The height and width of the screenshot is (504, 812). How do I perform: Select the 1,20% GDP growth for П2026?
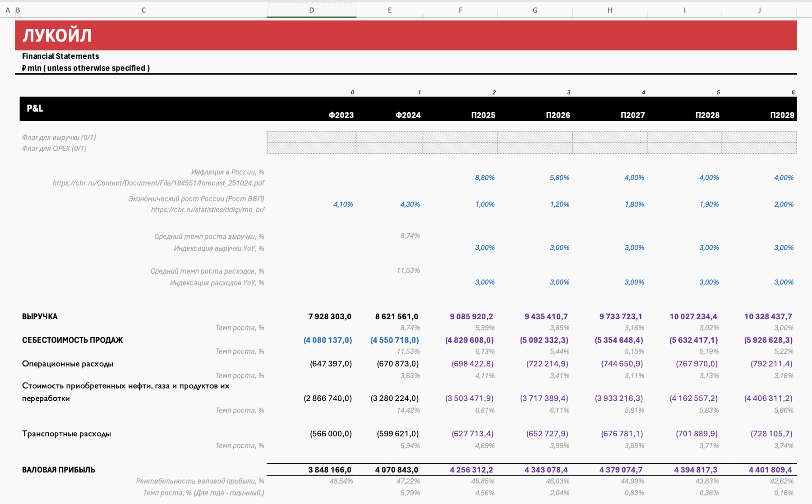click(559, 204)
